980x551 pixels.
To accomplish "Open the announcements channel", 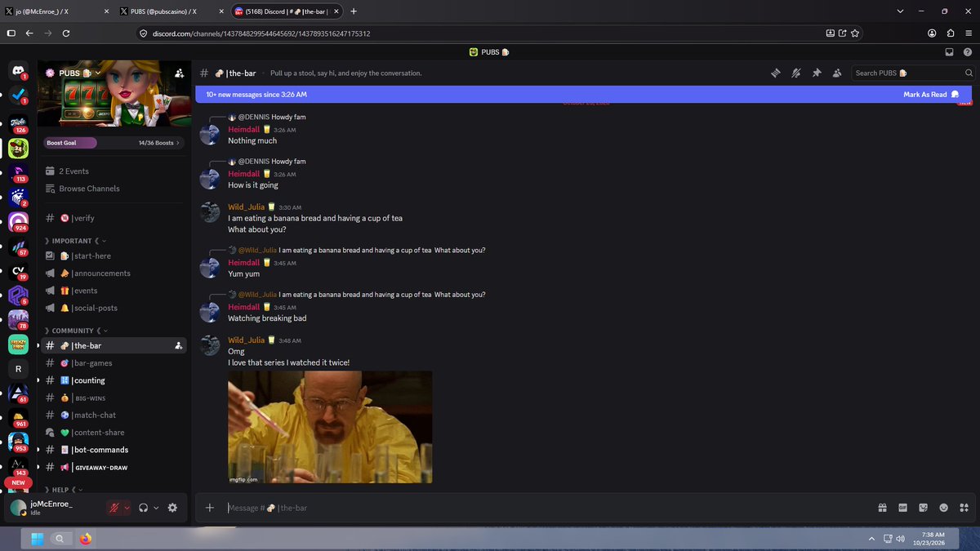I will click(x=114, y=273).
